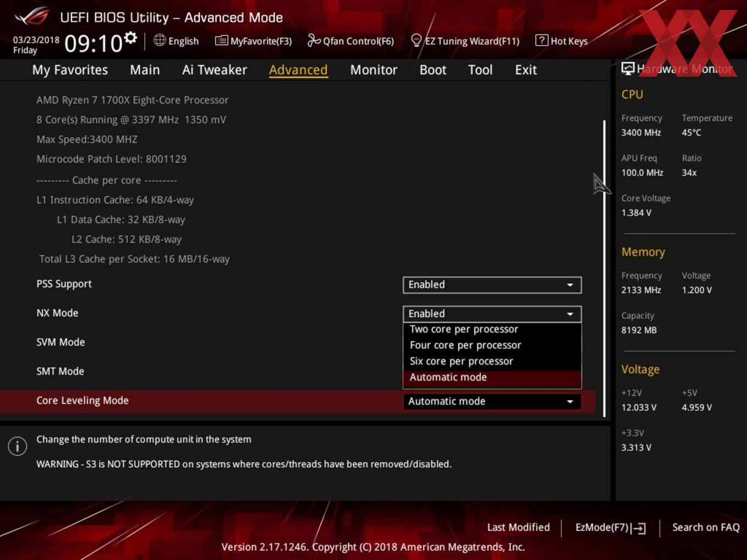Click CPU frequency value 3400 MHz
Screen dimensions: 747x560
pos(641,132)
